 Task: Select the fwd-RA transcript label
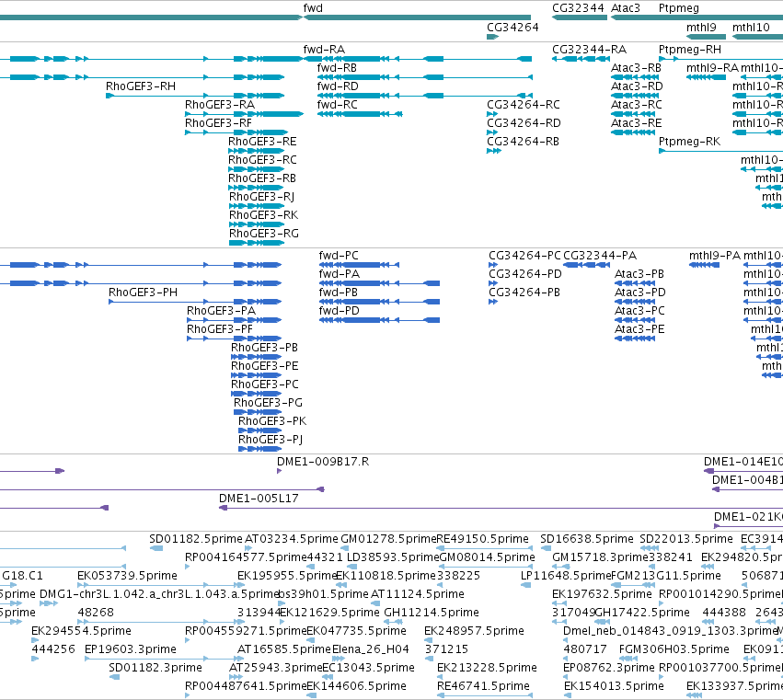324,50
